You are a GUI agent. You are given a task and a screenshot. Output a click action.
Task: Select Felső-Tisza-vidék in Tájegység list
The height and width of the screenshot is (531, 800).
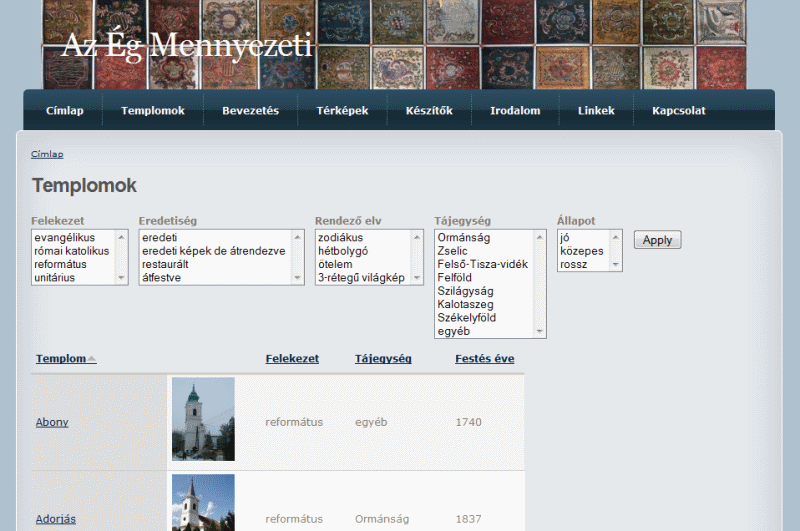tap(484, 264)
